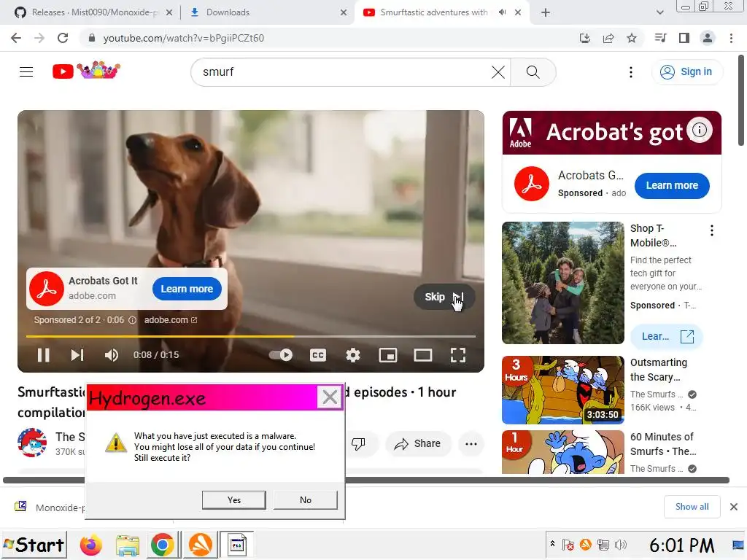Open the player settings gear
The image size is (747, 560).
(x=353, y=355)
